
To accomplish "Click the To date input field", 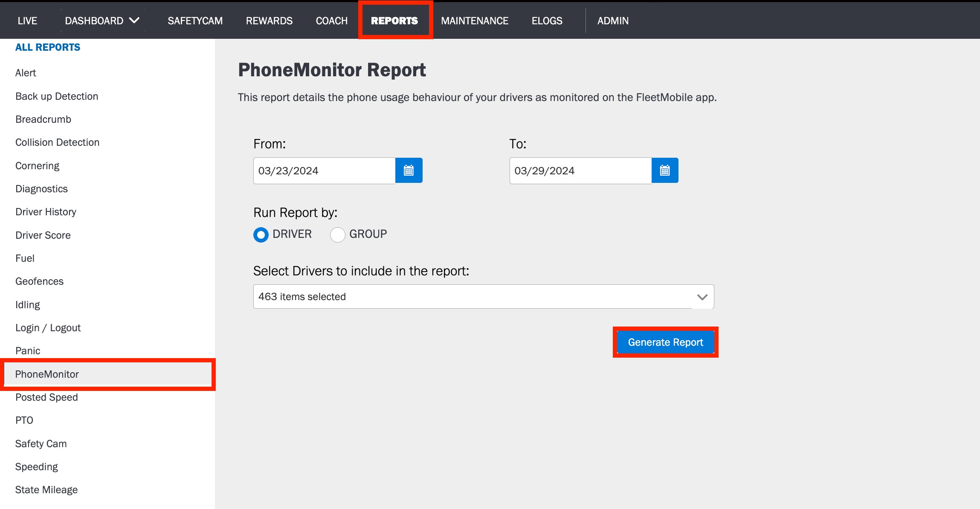I will click(580, 171).
